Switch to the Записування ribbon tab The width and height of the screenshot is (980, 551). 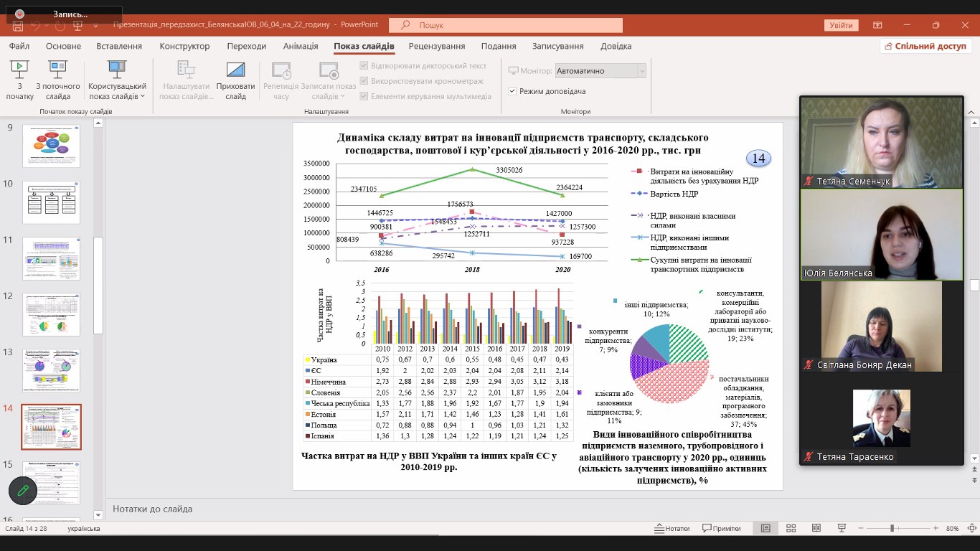click(557, 46)
